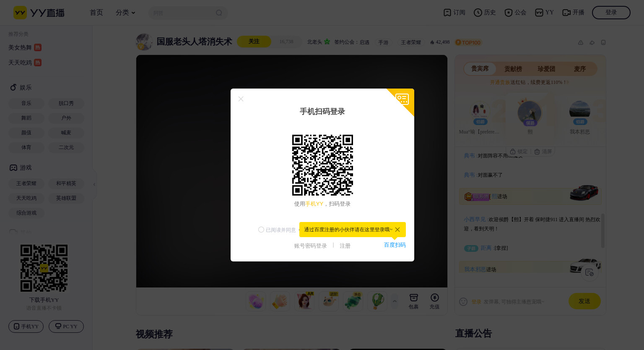Open the emoji picker in chat
644x350 pixels.
463,302
